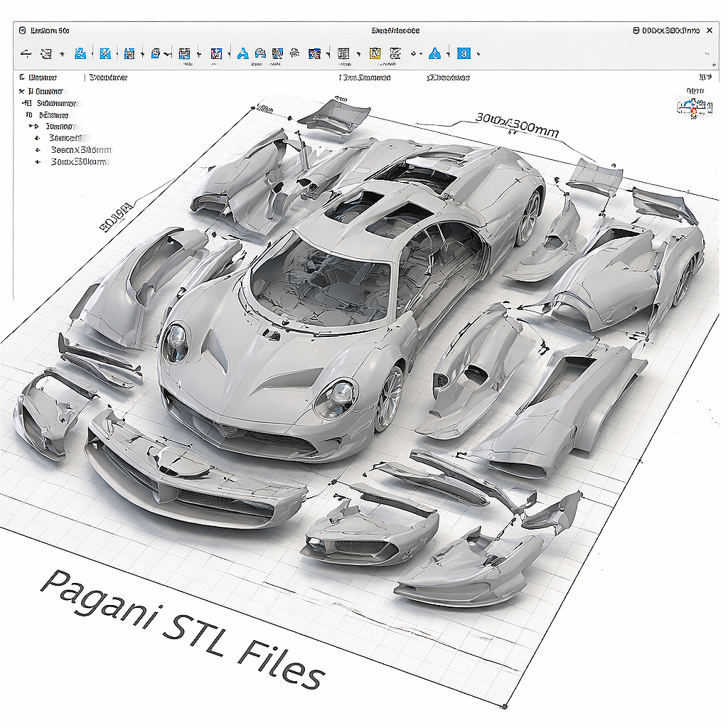Open the diamond dropdown before the blue flask icon
The width and height of the screenshot is (728, 728).
pyautogui.click(x=413, y=54)
